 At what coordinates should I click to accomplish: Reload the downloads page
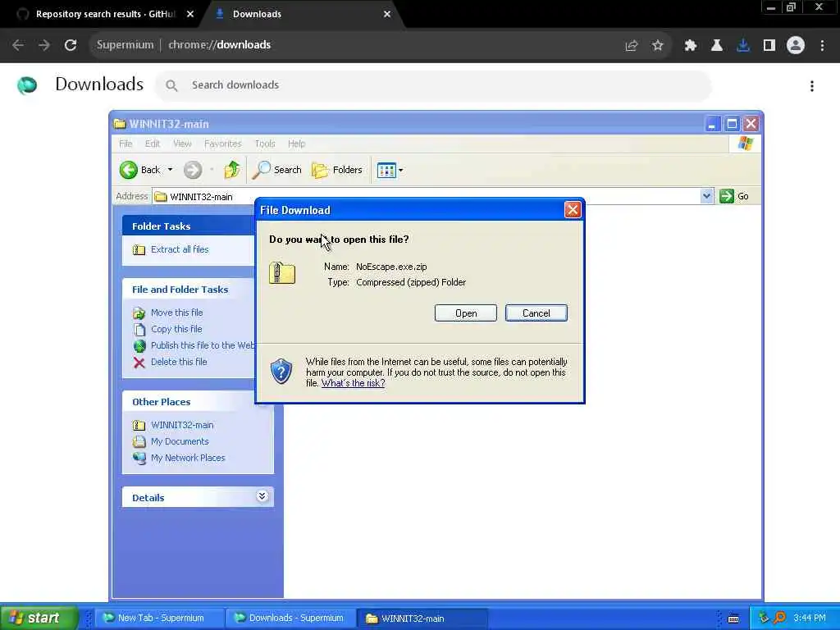[71, 45]
